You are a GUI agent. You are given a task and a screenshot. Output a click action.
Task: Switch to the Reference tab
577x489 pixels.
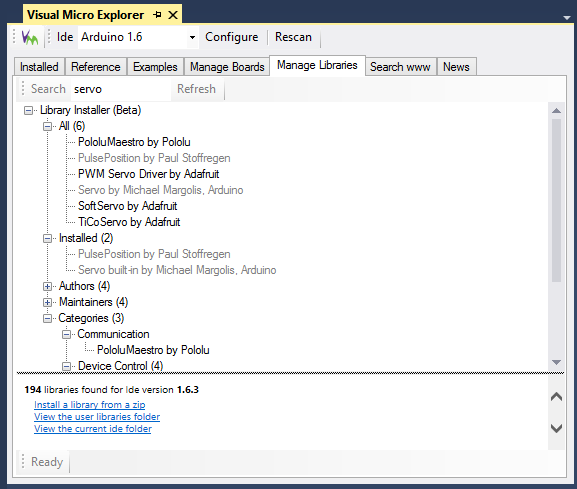coord(96,67)
